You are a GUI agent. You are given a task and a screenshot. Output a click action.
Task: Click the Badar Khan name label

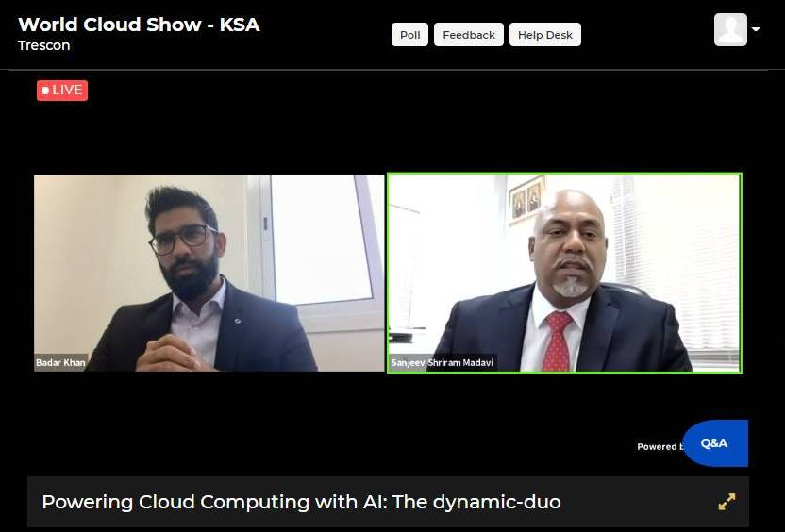[x=60, y=362]
